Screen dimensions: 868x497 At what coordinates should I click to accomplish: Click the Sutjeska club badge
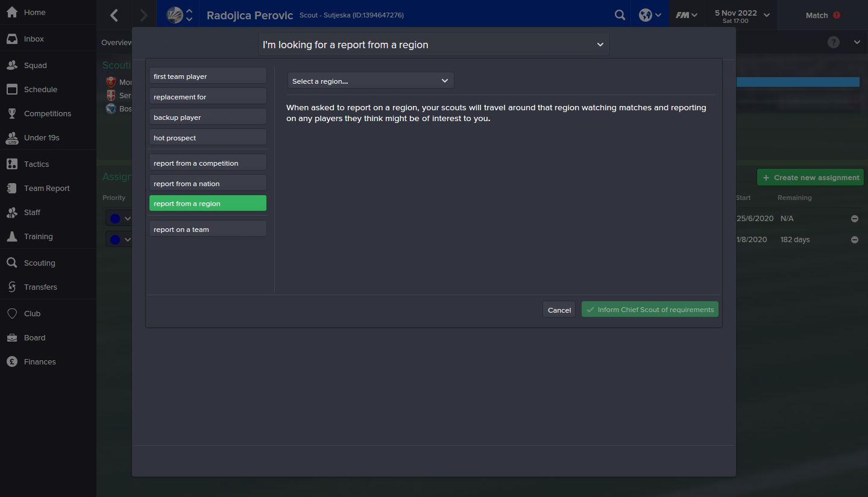click(175, 15)
